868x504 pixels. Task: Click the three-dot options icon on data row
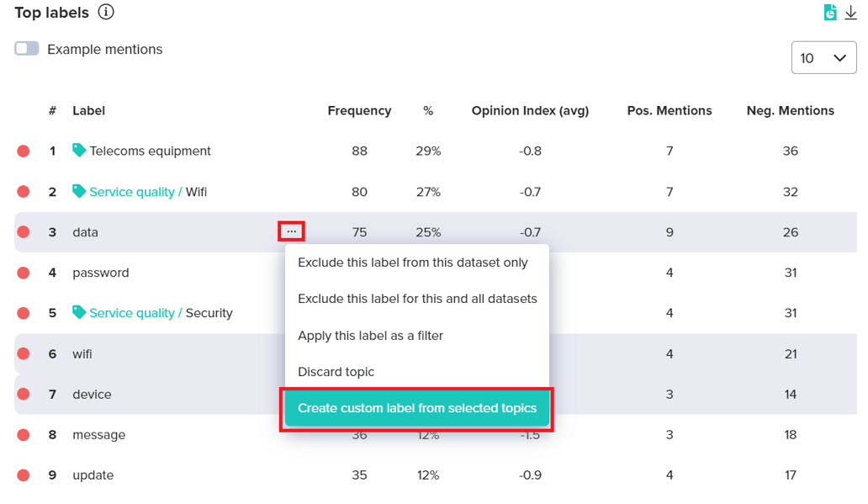(x=291, y=231)
